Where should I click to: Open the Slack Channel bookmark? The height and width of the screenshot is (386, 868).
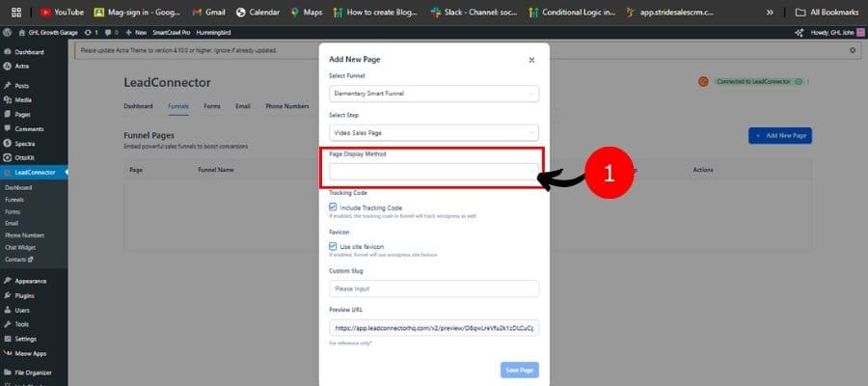point(474,13)
